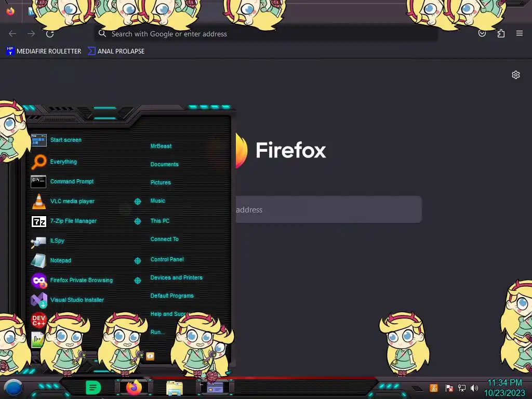The width and height of the screenshot is (532, 399).
Task: Open Documents in start menu
Action: pos(164,164)
